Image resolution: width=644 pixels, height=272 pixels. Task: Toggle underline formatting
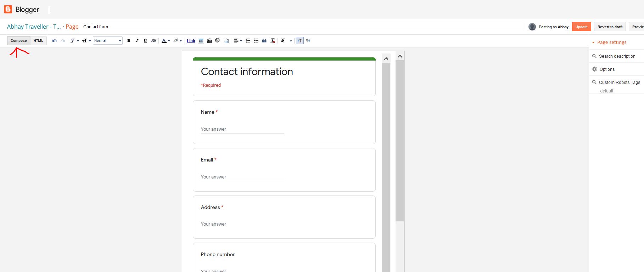[145, 41]
